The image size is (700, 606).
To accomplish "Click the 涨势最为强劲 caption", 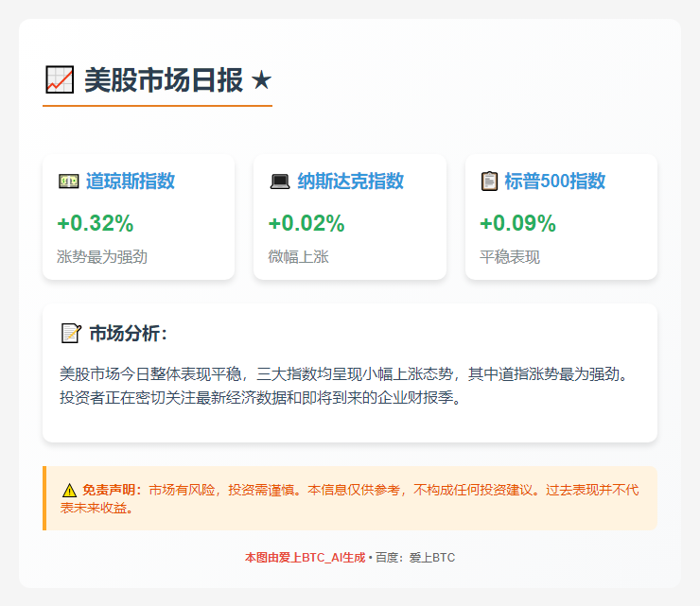I will 102,257.
